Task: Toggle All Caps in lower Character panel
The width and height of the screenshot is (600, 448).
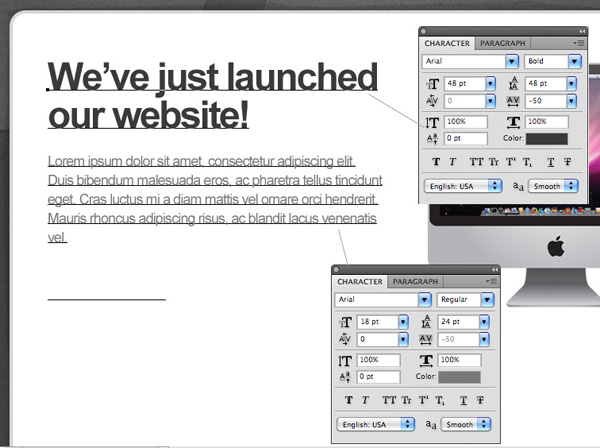Action: coord(389,400)
